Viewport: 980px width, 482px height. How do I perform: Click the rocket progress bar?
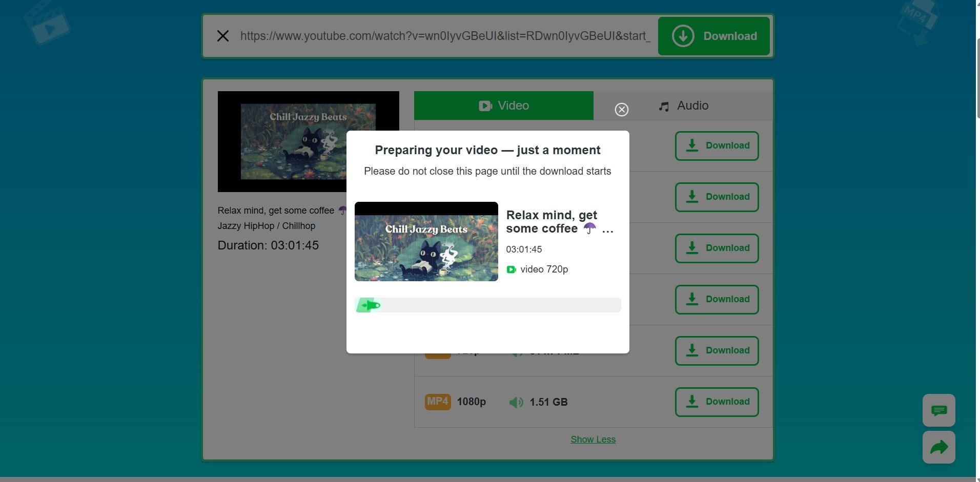tap(487, 305)
